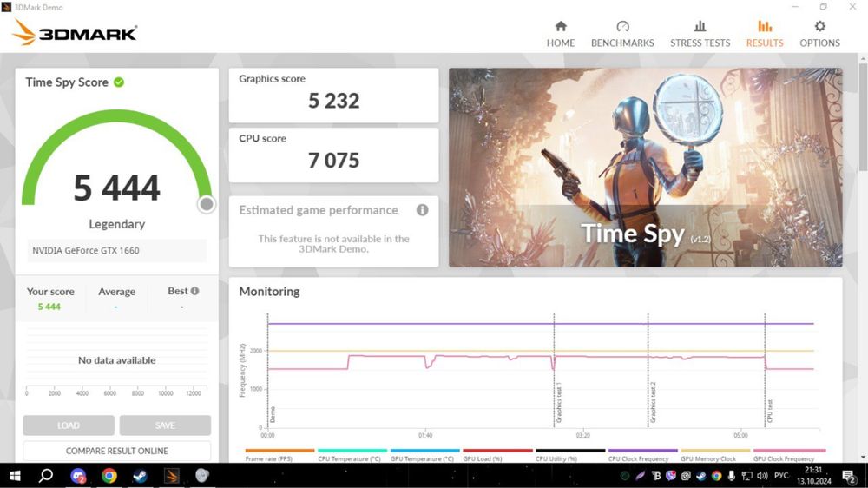Open the Windows Start menu

[x=15, y=475]
